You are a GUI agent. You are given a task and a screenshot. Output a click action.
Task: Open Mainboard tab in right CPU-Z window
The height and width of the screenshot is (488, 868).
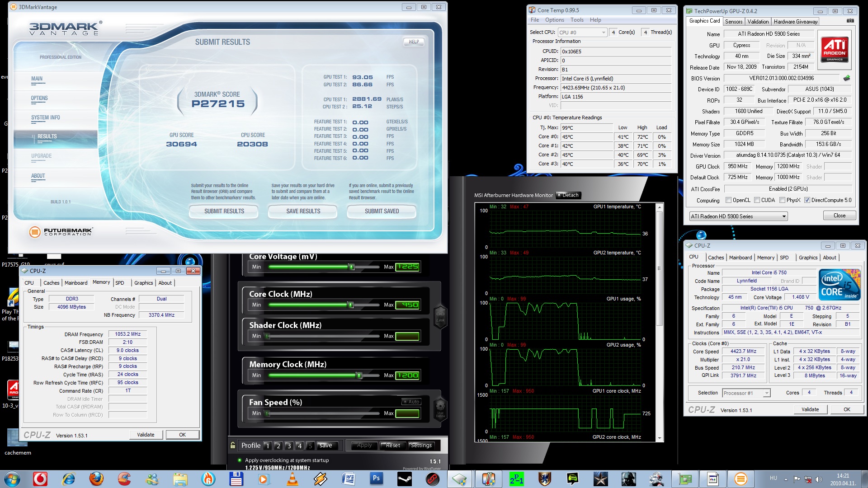(741, 258)
